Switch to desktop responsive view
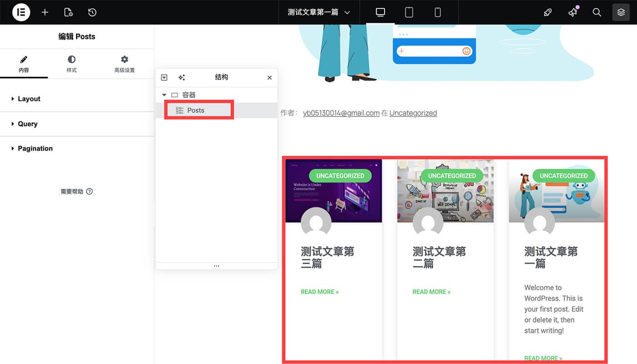This screenshot has height=364, width=637. (x=380, y=12)
